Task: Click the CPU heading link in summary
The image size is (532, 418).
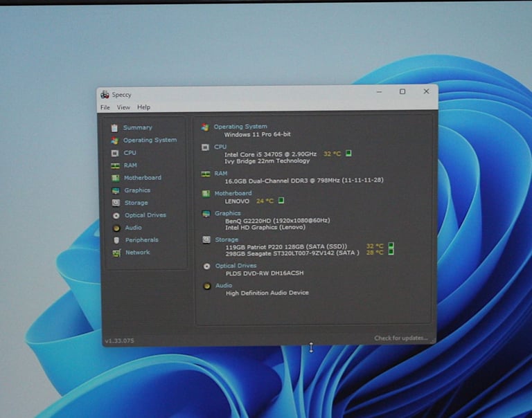Action: click(220, 147)
